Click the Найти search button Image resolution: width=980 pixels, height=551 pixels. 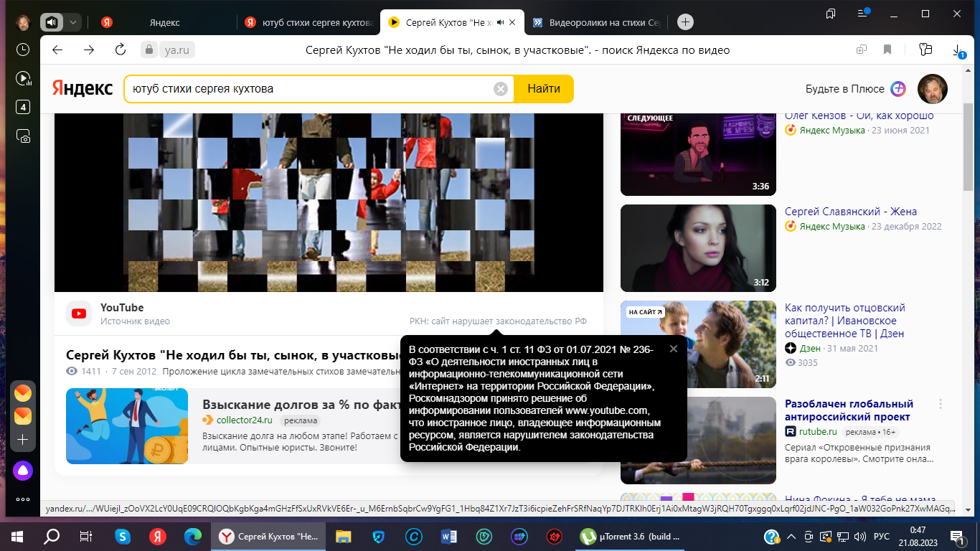click(544, 89)
